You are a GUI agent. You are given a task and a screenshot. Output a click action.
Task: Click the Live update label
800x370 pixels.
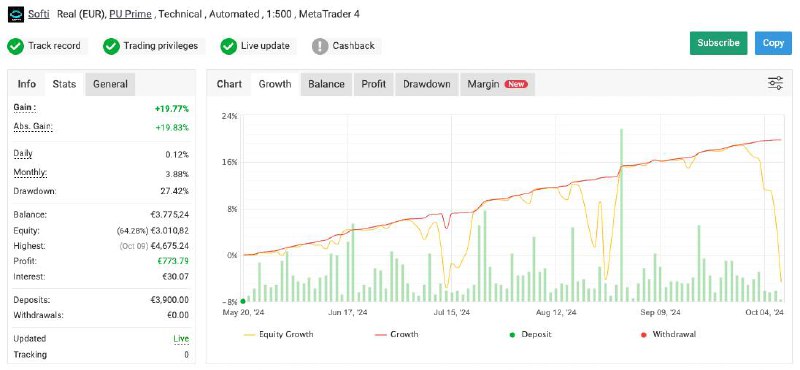[x=265, y=46]
